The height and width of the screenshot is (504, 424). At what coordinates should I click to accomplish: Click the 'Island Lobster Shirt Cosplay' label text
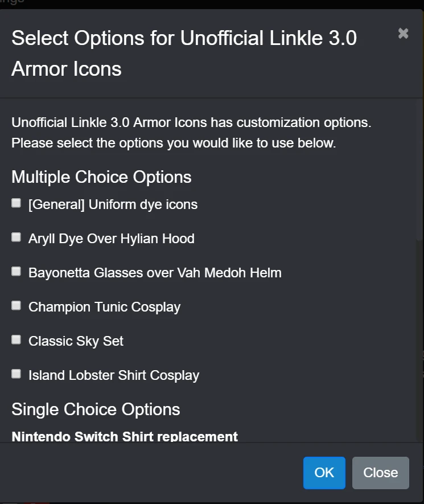(x=114, y=375)
